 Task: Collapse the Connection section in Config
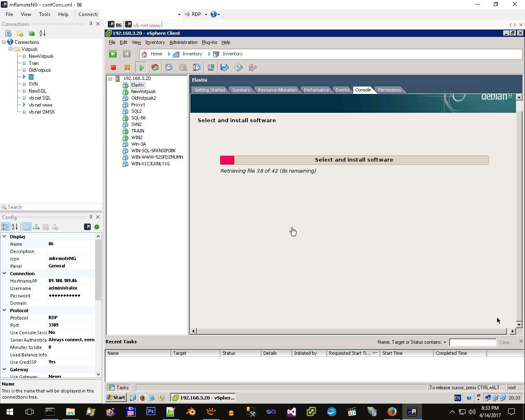(5, 274)
